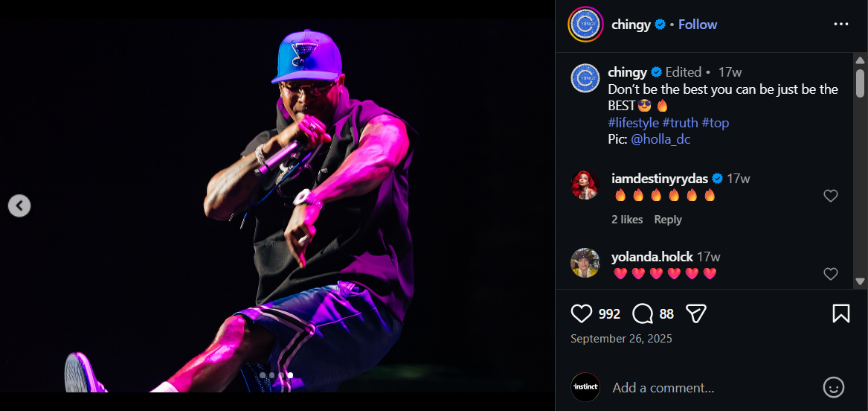The image size is (868, 411).
Task: Open the three-dot more options menu
Action: (841, 25)
